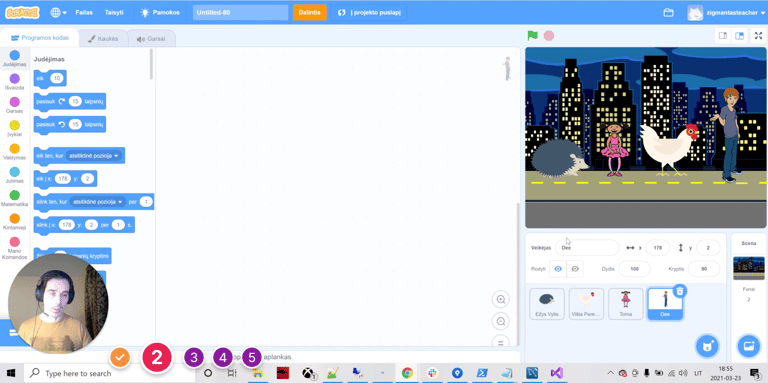
Task: Open the Failas menu
Action: pos(84,13)
